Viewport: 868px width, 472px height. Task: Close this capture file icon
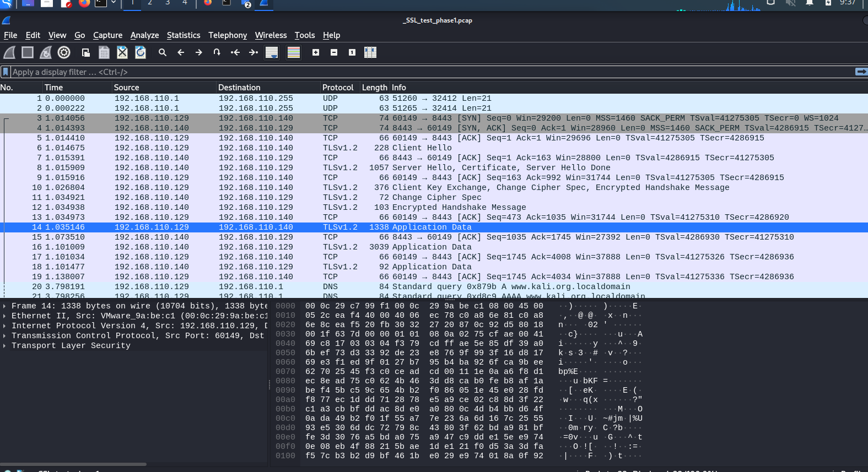(x=122, y=52)
